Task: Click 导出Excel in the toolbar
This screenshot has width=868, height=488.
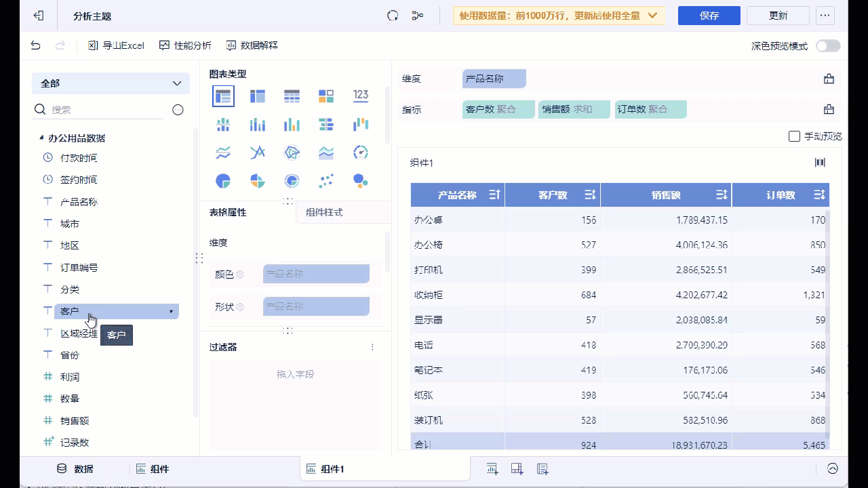Action: pos(116,45)
